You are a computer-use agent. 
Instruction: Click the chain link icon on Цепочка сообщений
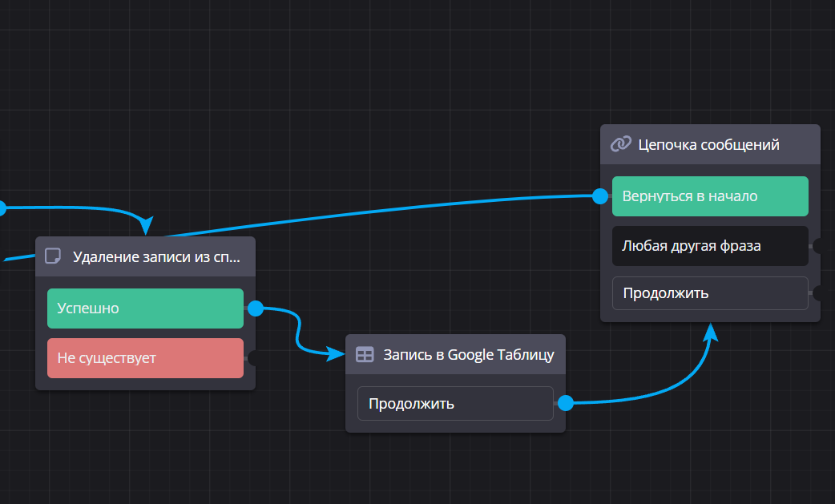[620, 144]
